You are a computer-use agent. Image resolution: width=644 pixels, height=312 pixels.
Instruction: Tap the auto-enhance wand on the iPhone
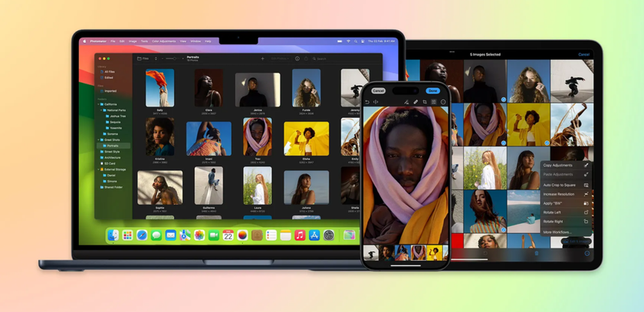click(406, 102)
